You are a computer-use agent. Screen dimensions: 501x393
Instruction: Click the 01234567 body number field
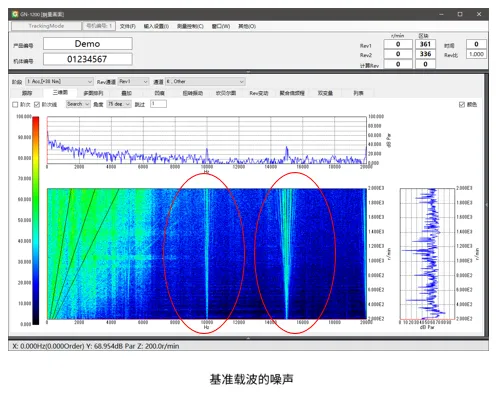pos(88,59)
